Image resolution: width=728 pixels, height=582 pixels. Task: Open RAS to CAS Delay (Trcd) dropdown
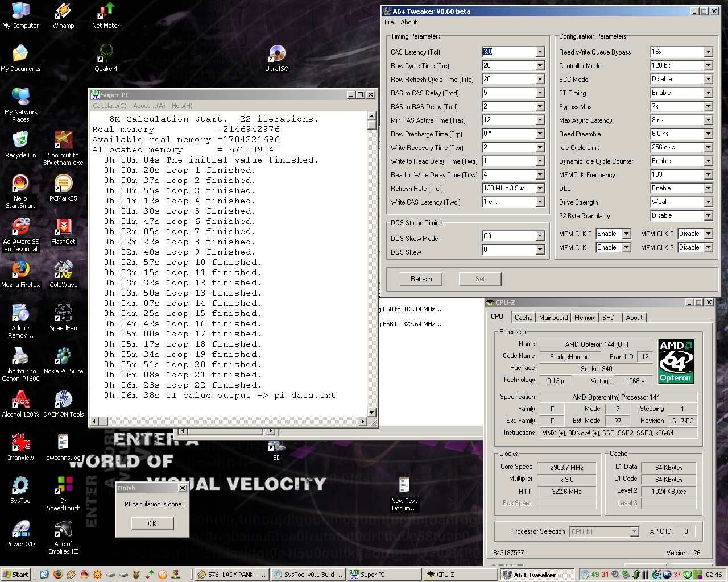pos(540,93)
